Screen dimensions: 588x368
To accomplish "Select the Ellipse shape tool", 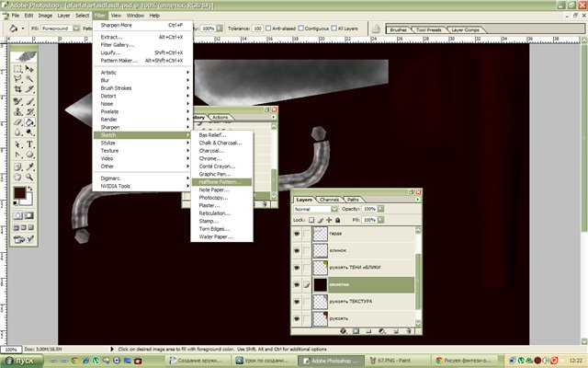I will (29, 155).
